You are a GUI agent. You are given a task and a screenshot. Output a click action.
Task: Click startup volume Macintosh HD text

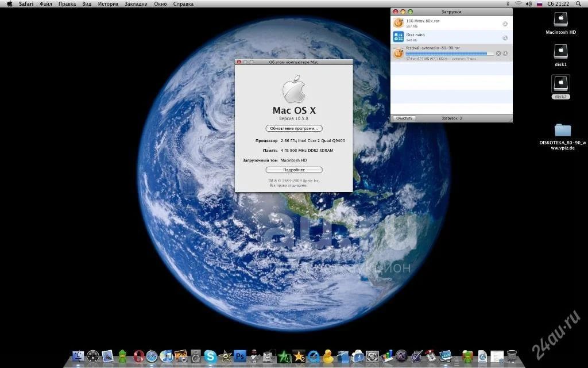click(293, 160)
